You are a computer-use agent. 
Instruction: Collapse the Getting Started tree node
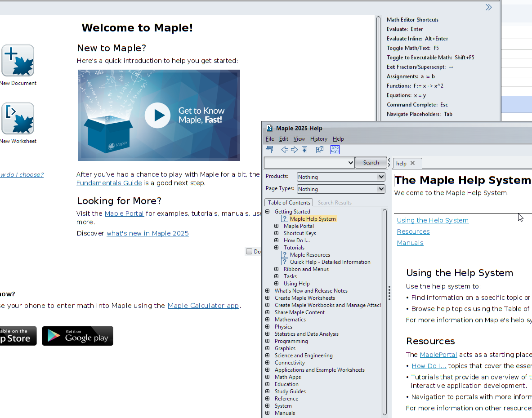coord(268,212)
